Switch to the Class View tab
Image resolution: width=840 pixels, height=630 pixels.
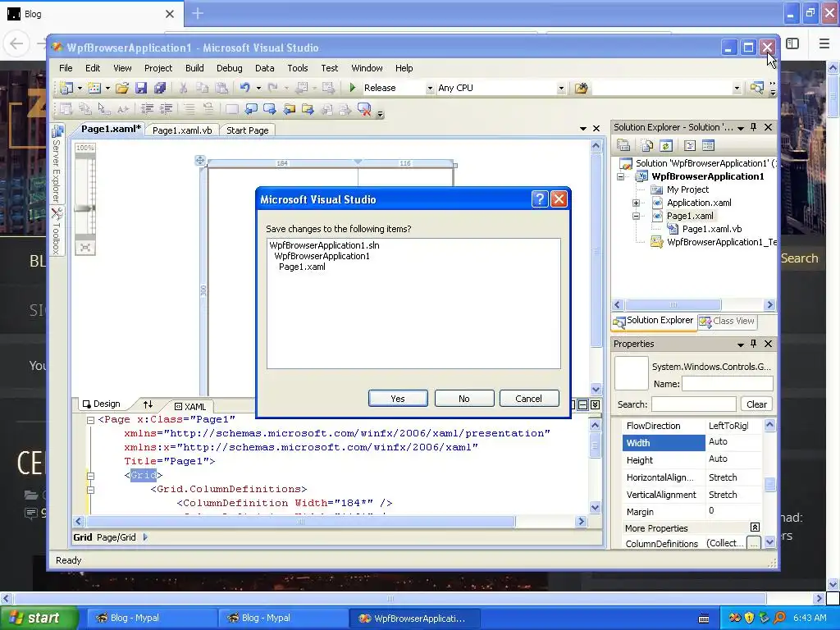pos(727,321)
